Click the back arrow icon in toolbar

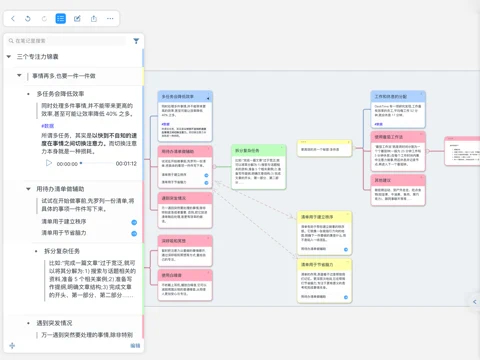[13, 19]
